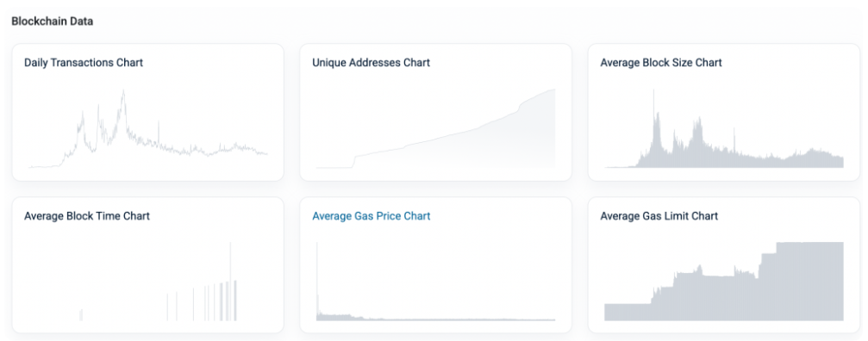Select the Average Block Size graph preview
The width and height of the screenshot is (868, 341).
[x=724, y=128]
